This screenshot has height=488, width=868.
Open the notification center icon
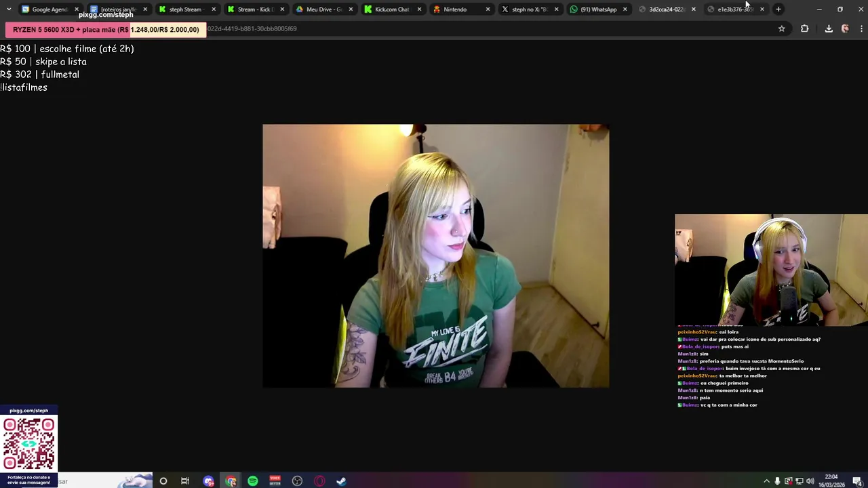pos(858,481)
